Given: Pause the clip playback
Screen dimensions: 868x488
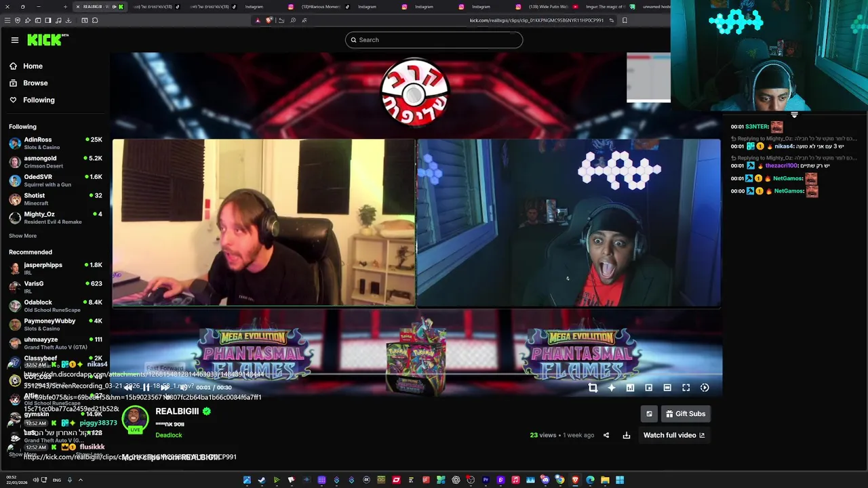Looking at the screenshot, I should (x=146, y=388).
